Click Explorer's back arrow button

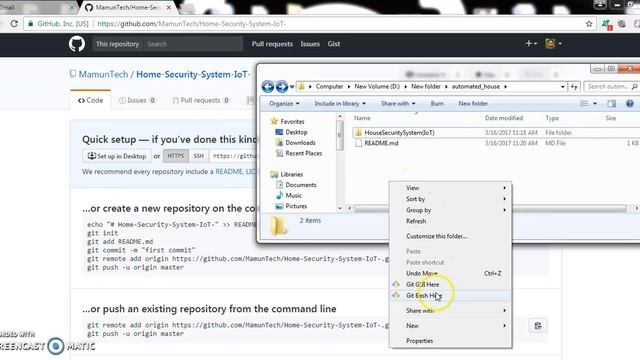pyautogui.click(x=268, y=87)
